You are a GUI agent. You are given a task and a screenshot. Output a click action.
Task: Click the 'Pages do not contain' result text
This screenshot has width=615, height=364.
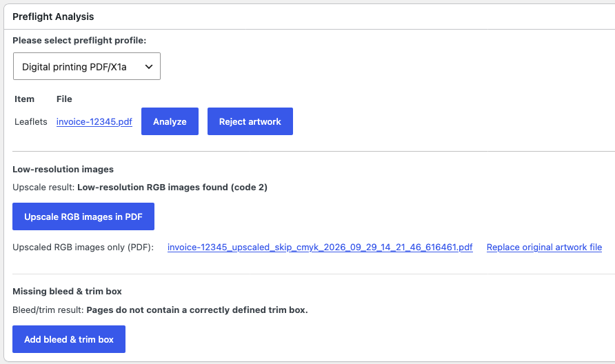point(197,310)
